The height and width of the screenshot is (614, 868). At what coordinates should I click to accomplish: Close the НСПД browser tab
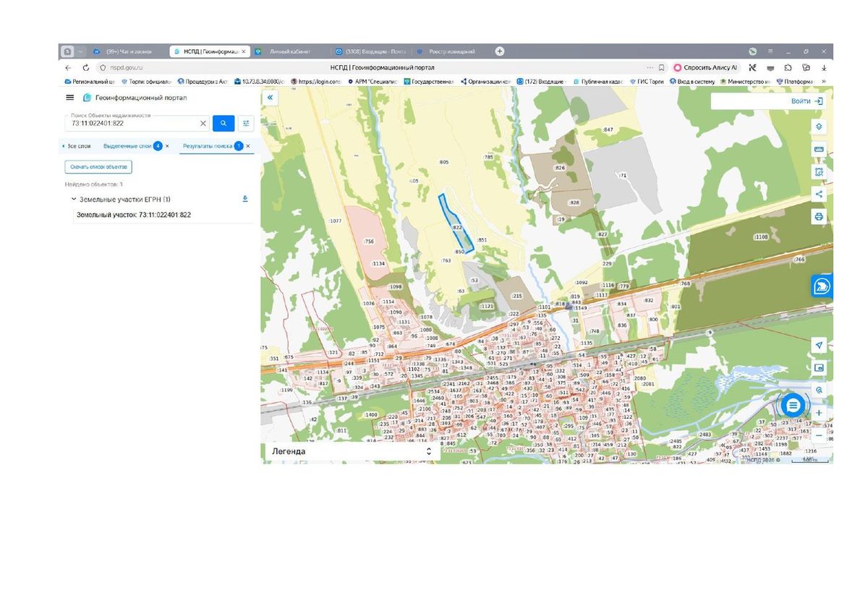243,52
